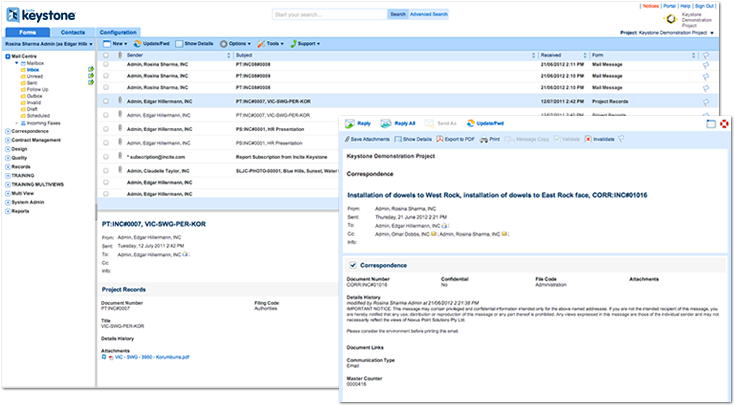
Task: Click Update/Fwd in the main toolbar
Action: (152, 44)
